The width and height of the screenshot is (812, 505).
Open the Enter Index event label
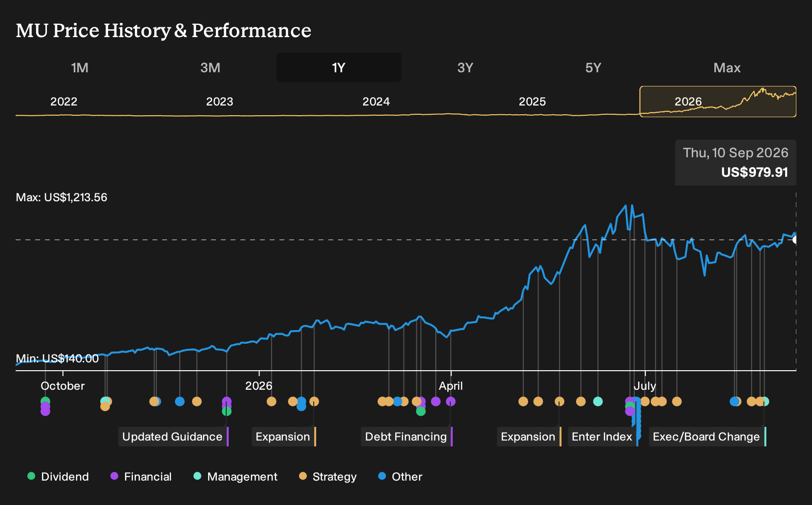[x=603, y=437]
